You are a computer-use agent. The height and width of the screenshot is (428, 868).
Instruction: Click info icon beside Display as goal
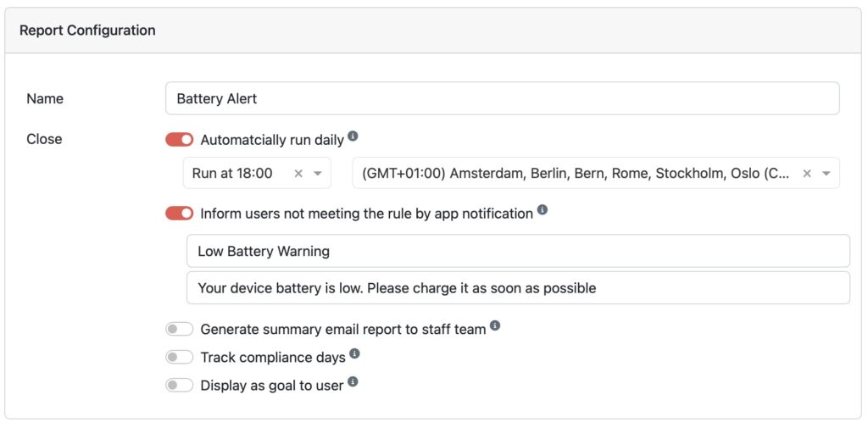pyautogui.click(x=353, y=382)
